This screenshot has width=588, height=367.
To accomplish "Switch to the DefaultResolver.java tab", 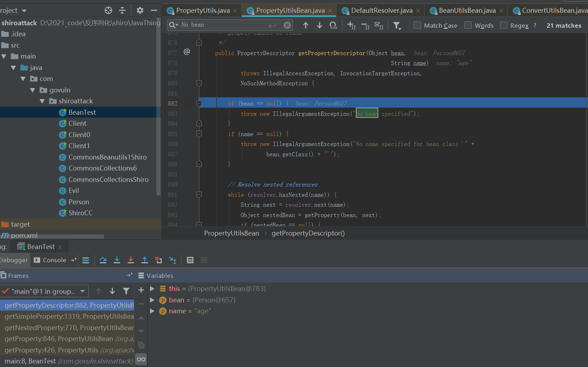I will pos(381,11).
